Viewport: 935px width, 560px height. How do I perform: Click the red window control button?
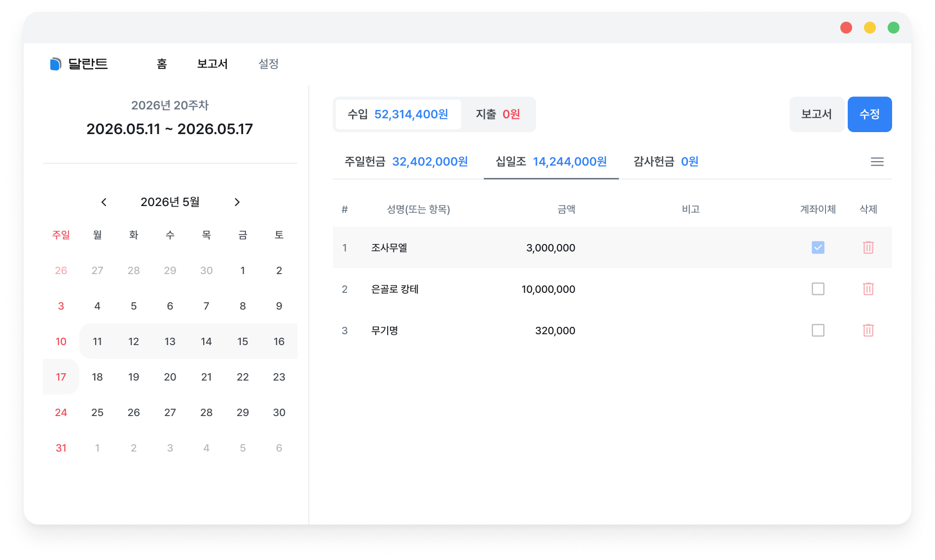(x=846, y=28)
